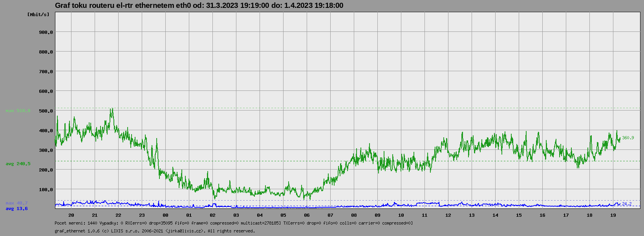Select the green max 510.8 label
The height and width of the screenshot is (236, 644).
click(18, 111)
